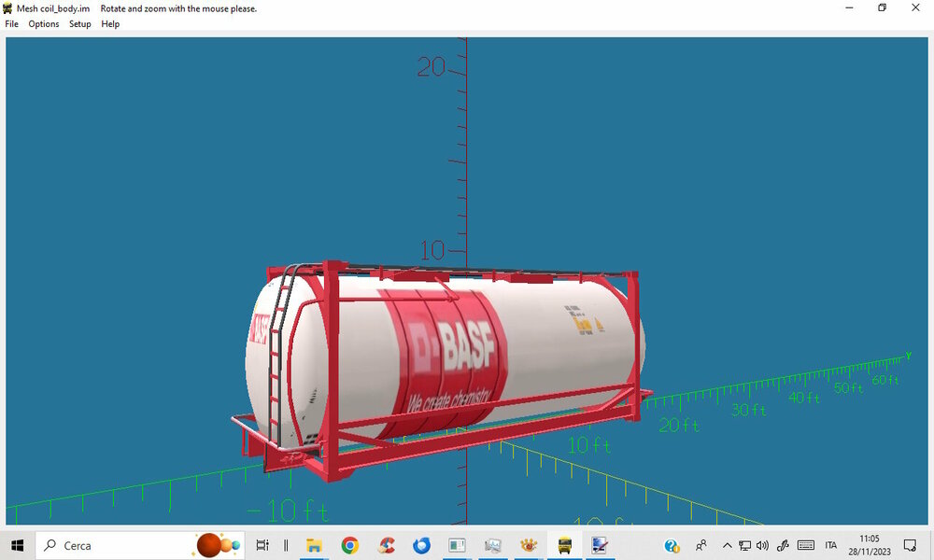Click the Windows Start button

[17, 545]
